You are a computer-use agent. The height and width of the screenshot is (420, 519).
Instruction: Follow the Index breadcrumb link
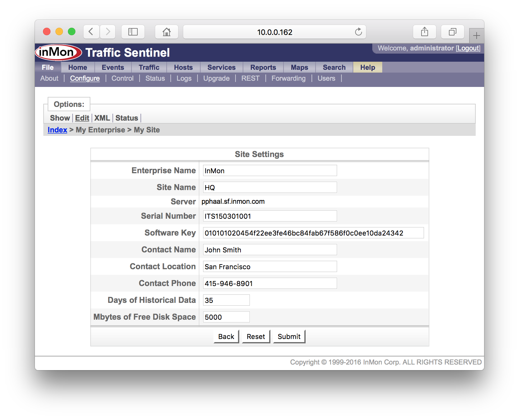(57, 130)
